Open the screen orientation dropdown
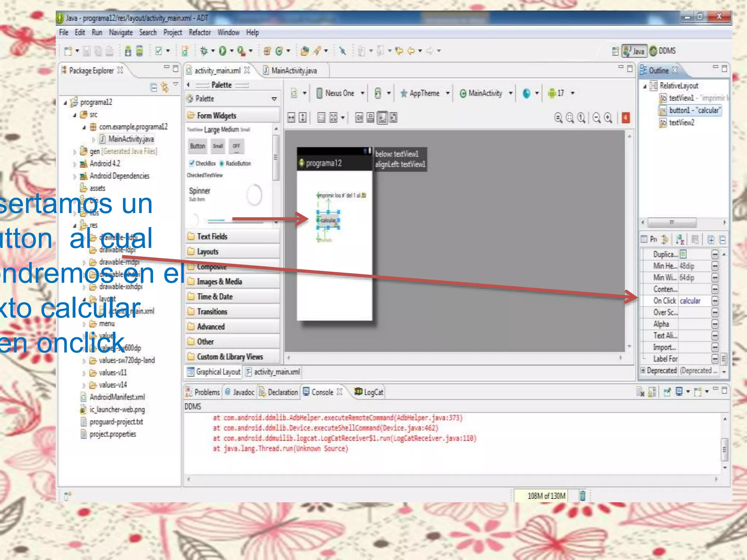Image resolution: width=747 pixels, height=560 pixels. pyautogui.click(x=382, y=93)
